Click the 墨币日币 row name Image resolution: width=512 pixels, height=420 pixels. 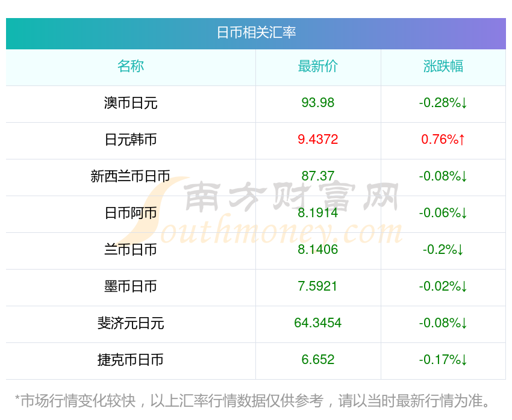[x=131, y=286]
